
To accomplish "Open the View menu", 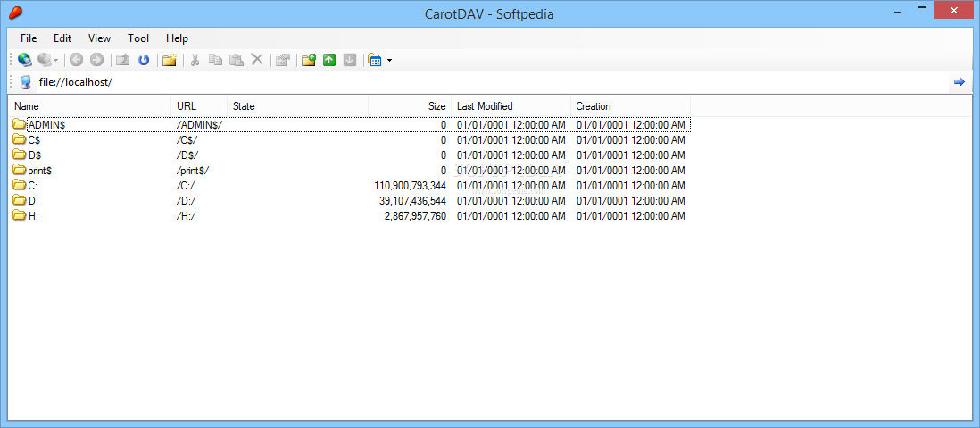I will coord(99,38).
